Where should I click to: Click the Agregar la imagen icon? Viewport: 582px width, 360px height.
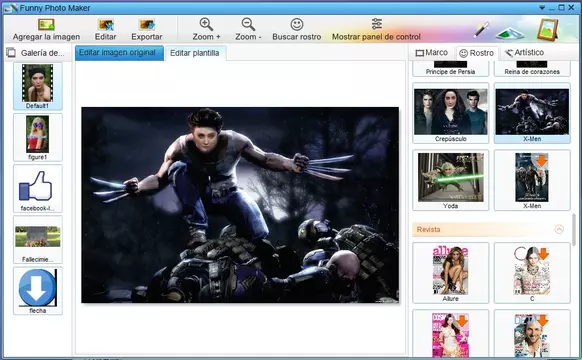pos(46,25)
